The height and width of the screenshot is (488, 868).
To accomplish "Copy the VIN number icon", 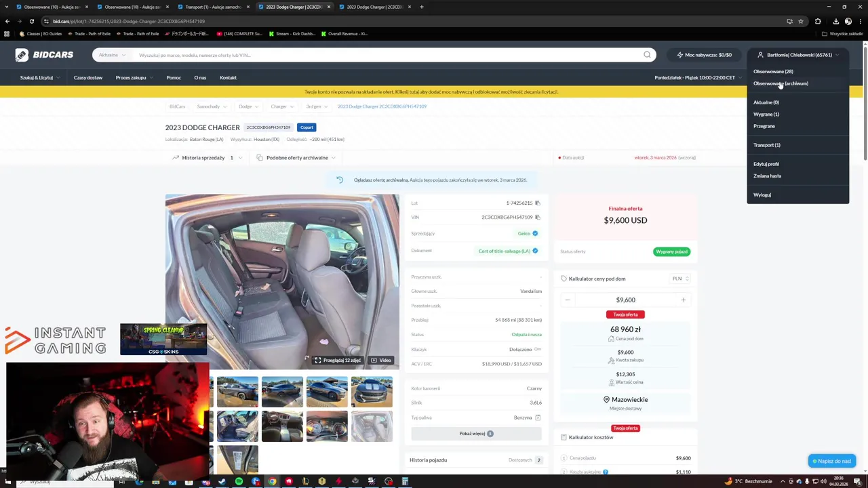I will tap(538, 217).
